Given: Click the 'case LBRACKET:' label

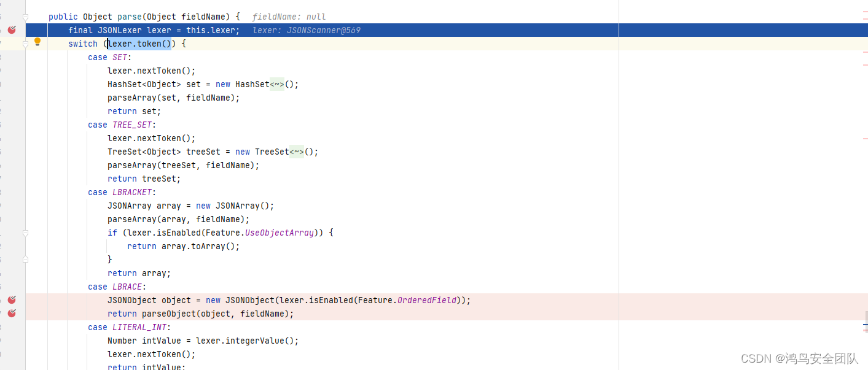Looking at the screenshot, I should (x=122, y=192).
